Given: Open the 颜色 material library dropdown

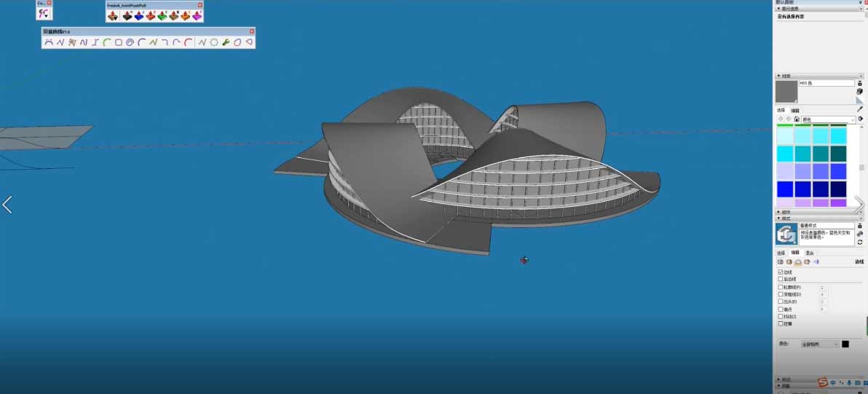Looking at the screenshot, I should click(x=828, y=119).
